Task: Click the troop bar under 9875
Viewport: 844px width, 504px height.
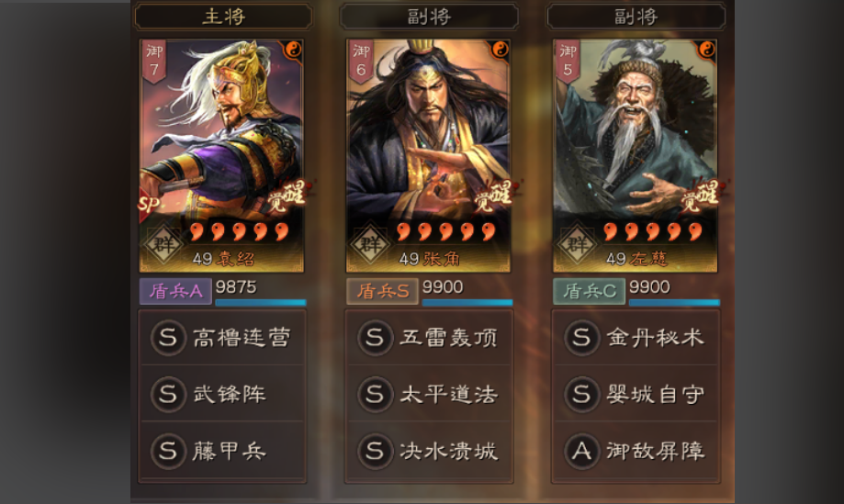Action: (261, 302)
